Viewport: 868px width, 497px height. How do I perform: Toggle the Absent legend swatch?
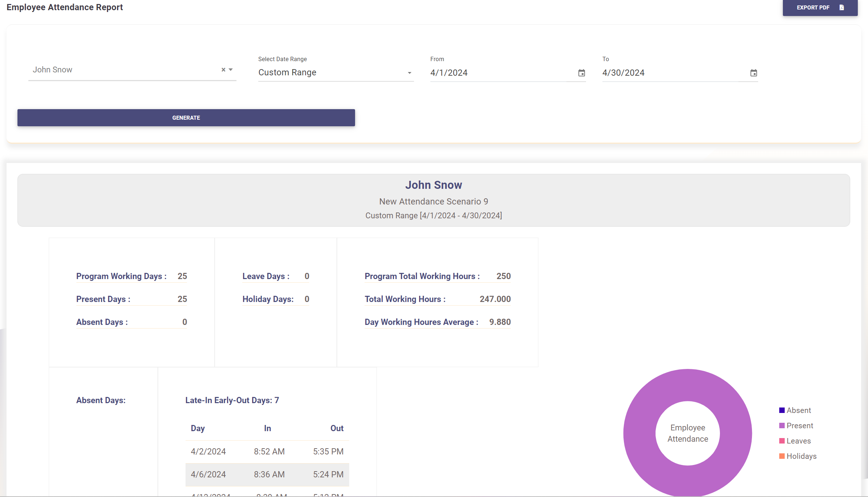pyautogui.click(x=782, y=410)
